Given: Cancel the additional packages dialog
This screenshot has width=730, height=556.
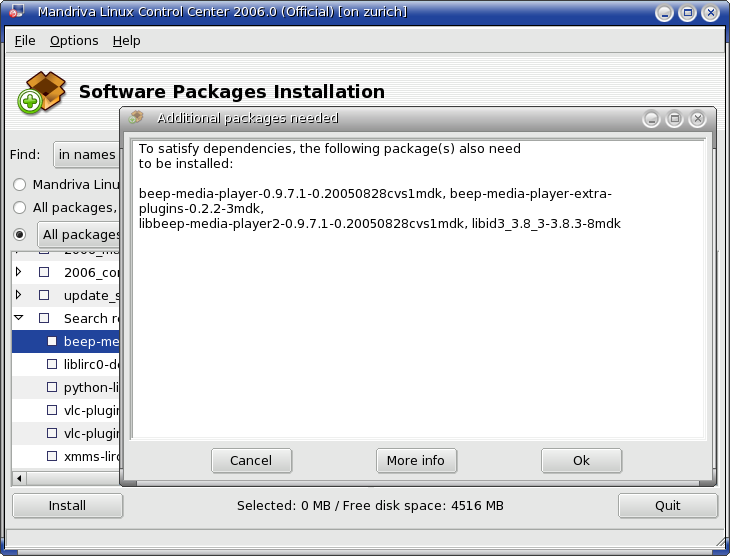Looking at the screenshot, I should (x=251, y=461).
